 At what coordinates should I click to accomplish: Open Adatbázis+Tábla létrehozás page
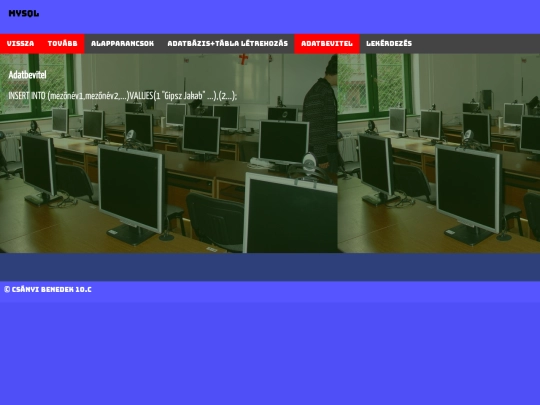(x=227, y=43)
